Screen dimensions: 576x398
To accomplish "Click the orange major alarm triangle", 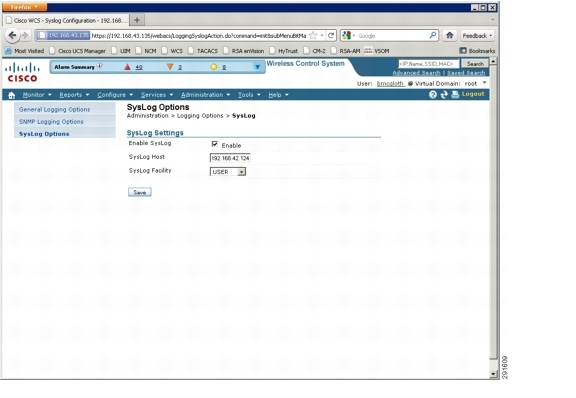I will [x=170, y=67].
